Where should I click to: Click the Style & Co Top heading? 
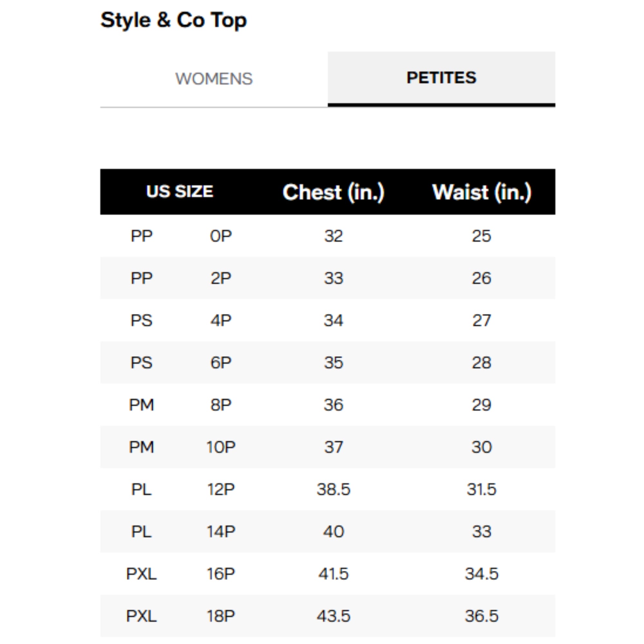(x=173, y=20)
